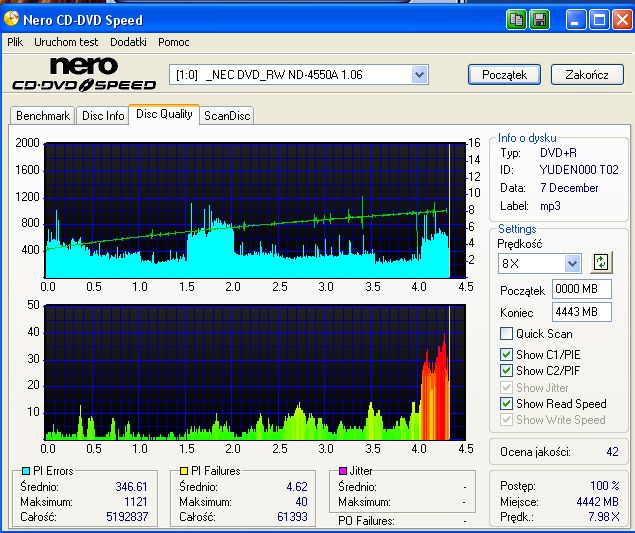Click the Zakończ button
Screen dimensions: 635x533
point(587,75)
